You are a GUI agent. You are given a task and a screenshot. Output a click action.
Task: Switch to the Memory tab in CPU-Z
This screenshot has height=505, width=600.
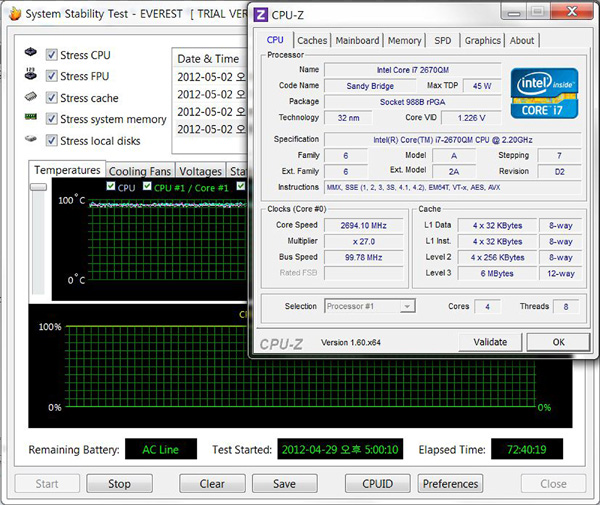click(x=404, y=40)
